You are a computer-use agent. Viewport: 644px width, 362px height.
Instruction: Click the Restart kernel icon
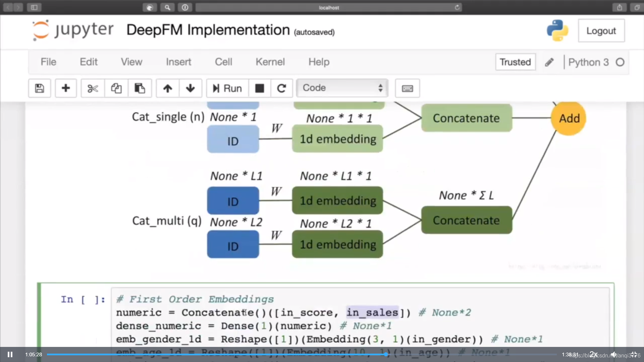tap(281, 88)
